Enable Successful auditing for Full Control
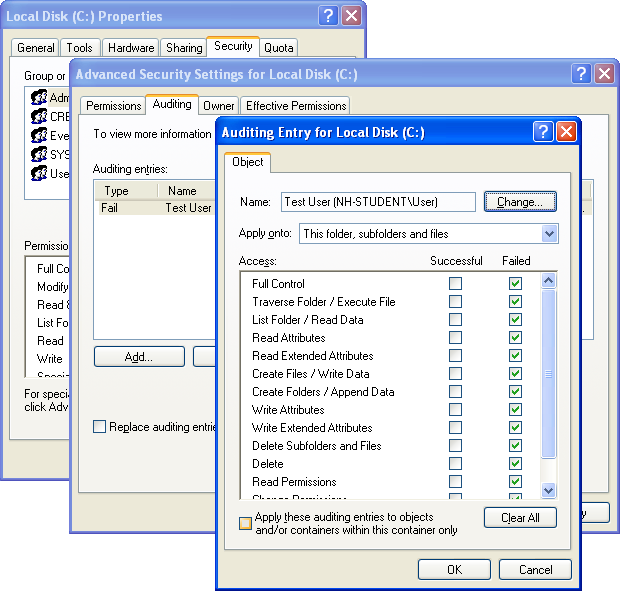Image resolution: width=620 pixels, height=591 pixels. point(456,284)
